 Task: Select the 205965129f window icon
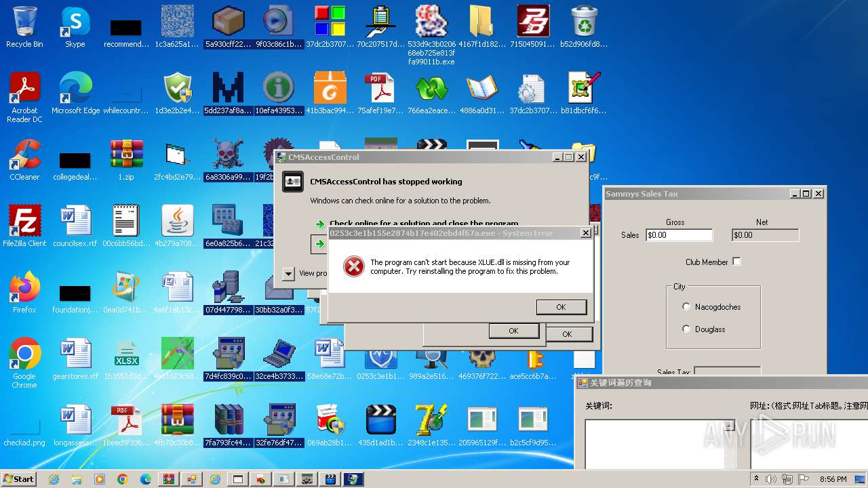click(x=483, y=426)
